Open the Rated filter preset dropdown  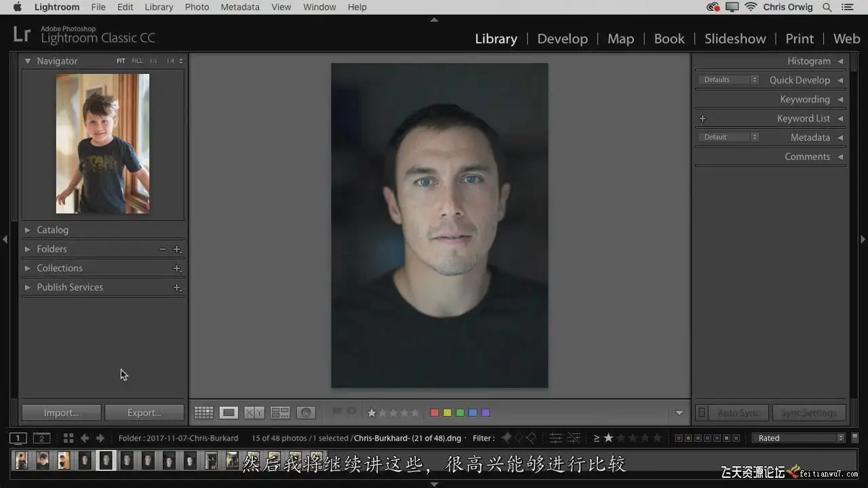[799, 438]
